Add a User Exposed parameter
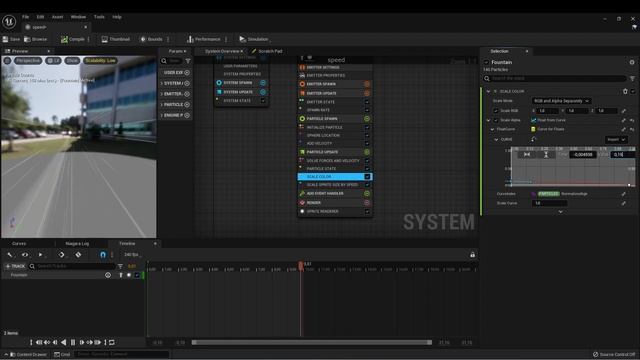 187,73
